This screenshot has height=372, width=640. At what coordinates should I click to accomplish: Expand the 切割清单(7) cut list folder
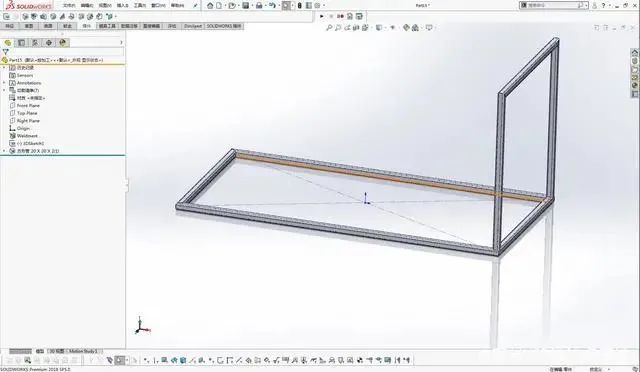tap(4, 90)
